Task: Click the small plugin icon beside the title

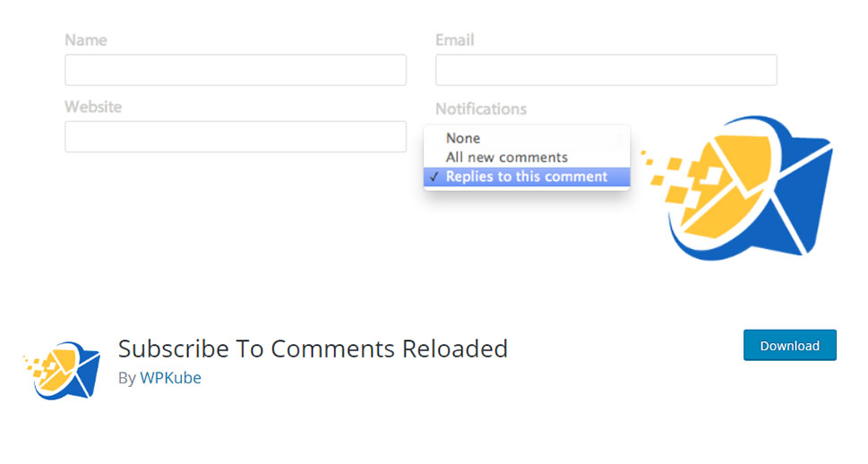Action: click(x=62, y=371)
